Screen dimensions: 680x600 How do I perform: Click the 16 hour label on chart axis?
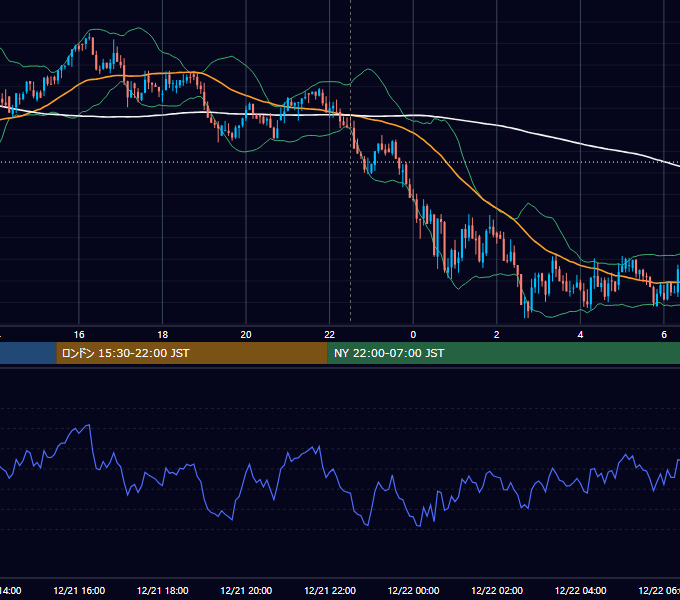(79, 334)
